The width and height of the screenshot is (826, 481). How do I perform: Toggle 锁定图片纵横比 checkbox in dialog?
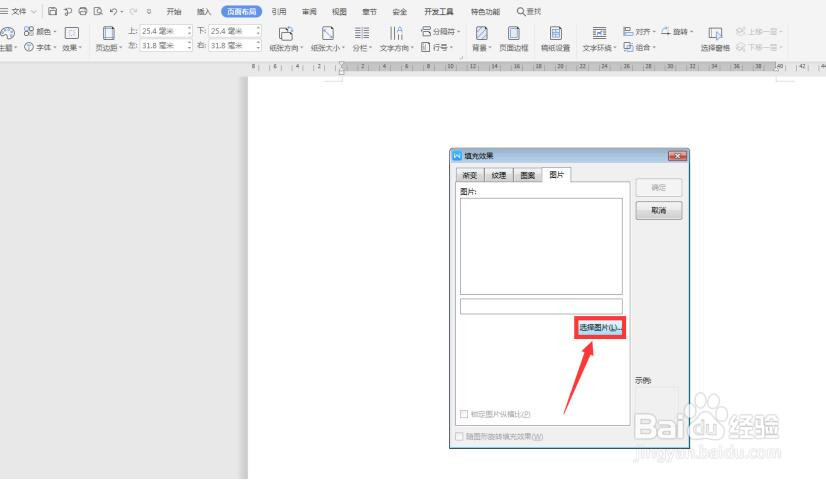tap(464, 414)
